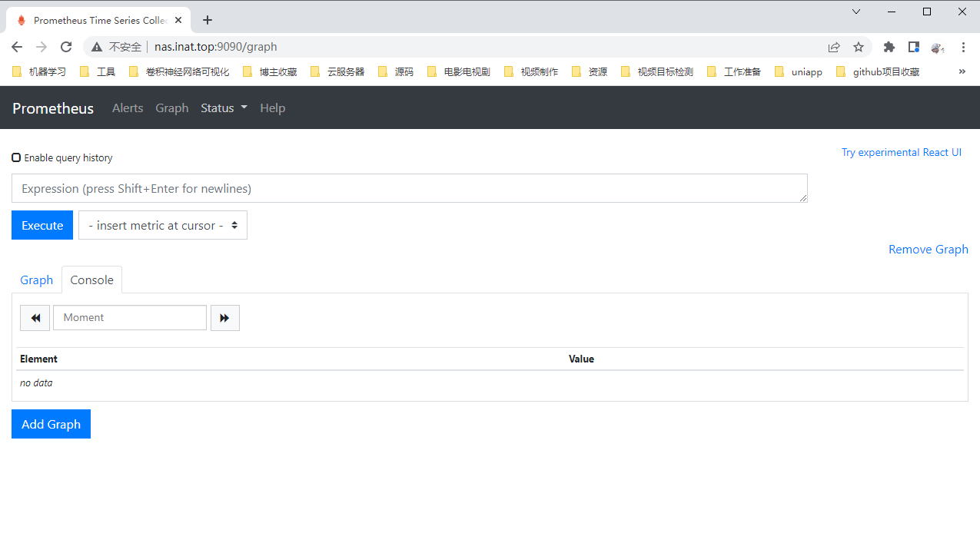
Task: Click the Prometheus brand logo link
Action: click(x=53, y=108)
